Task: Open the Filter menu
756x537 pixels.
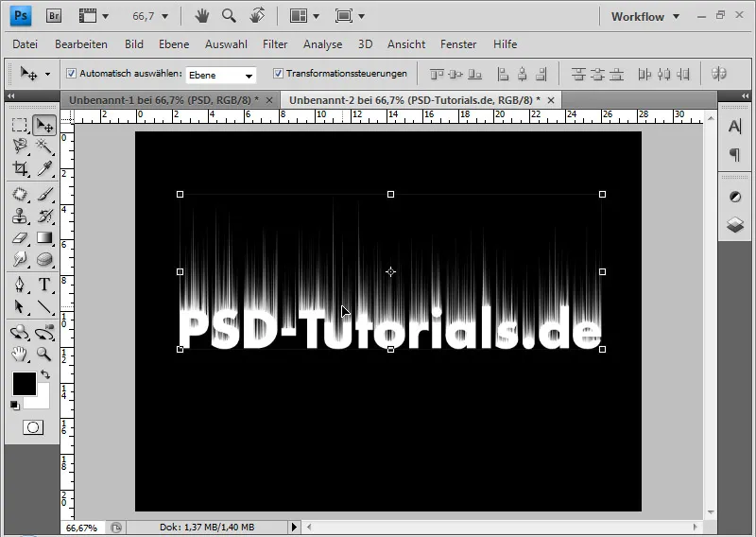Action: click(275, 44)
